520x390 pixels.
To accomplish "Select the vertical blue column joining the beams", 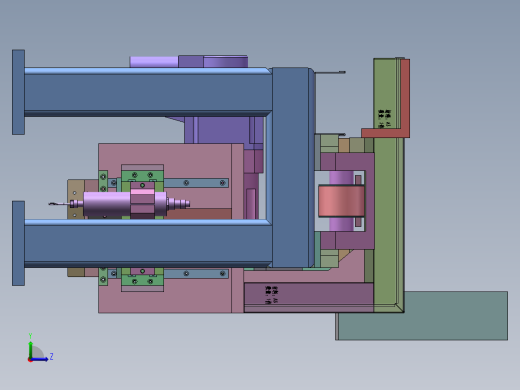I will point(291,167).
